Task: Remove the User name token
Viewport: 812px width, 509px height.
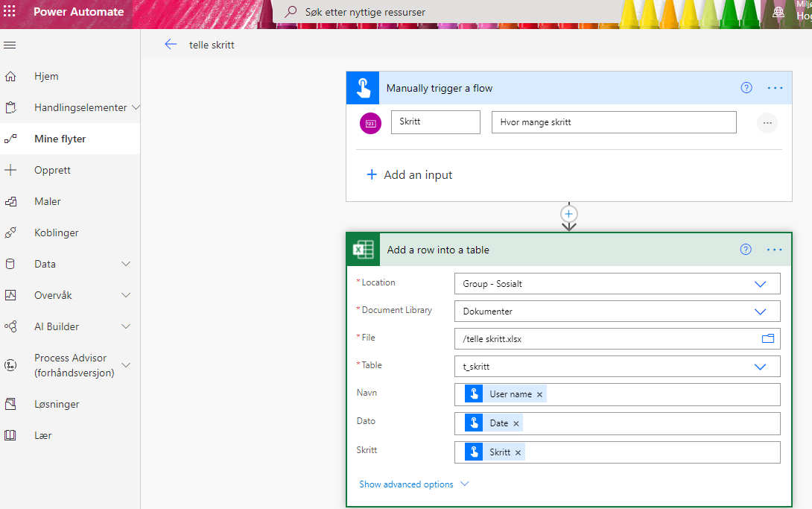Action: click(x=539, y=394)
